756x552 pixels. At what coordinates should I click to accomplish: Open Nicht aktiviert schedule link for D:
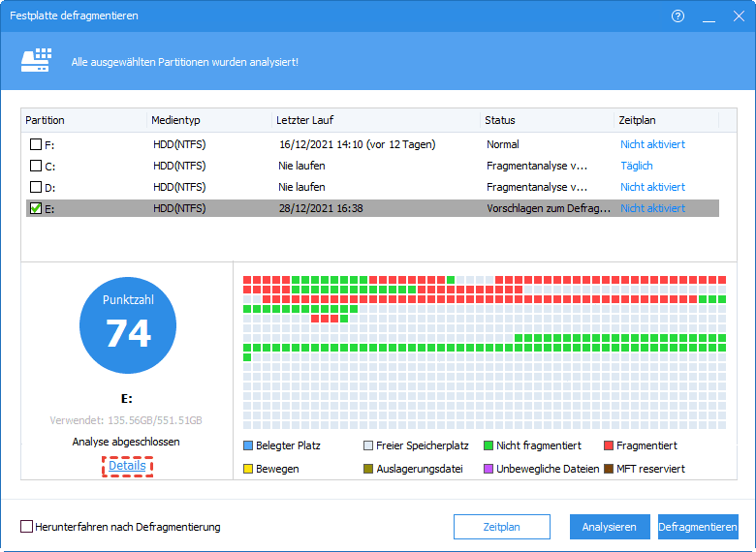652,187
